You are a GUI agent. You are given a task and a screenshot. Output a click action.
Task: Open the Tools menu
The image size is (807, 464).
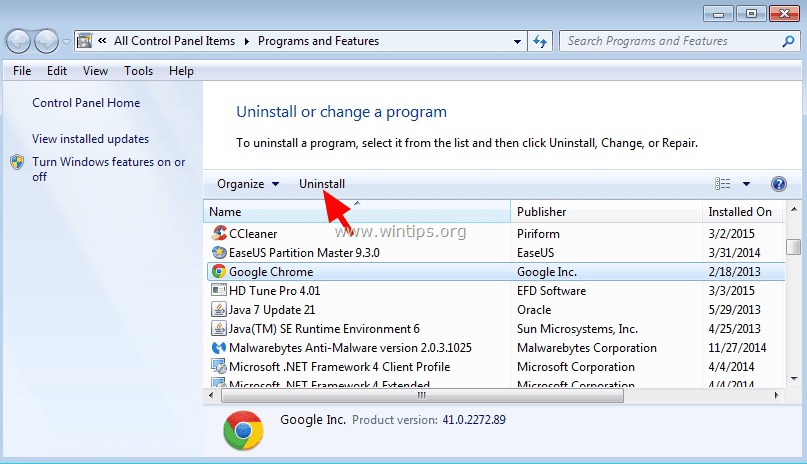point(138,71)
